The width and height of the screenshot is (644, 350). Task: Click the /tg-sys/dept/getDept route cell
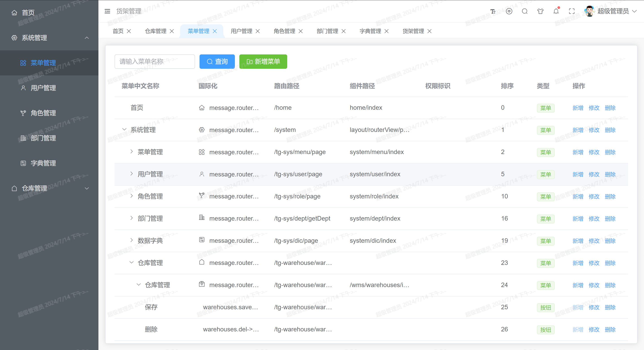(x=302, y=218)
